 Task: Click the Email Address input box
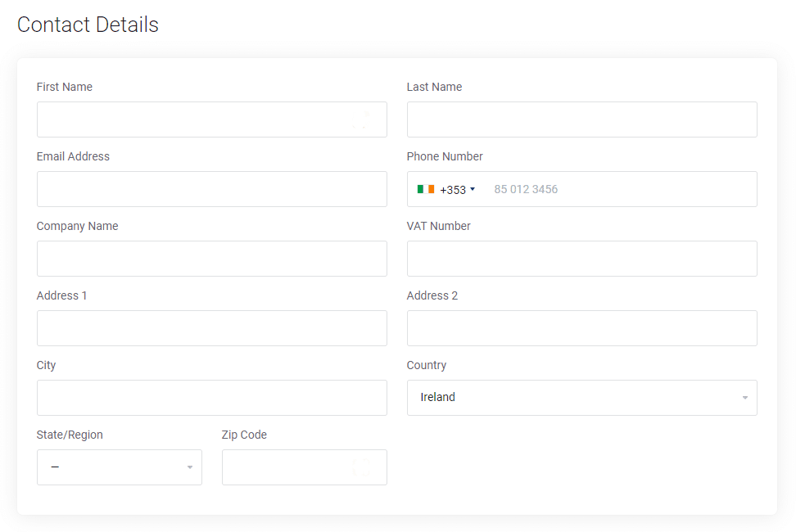211,189
